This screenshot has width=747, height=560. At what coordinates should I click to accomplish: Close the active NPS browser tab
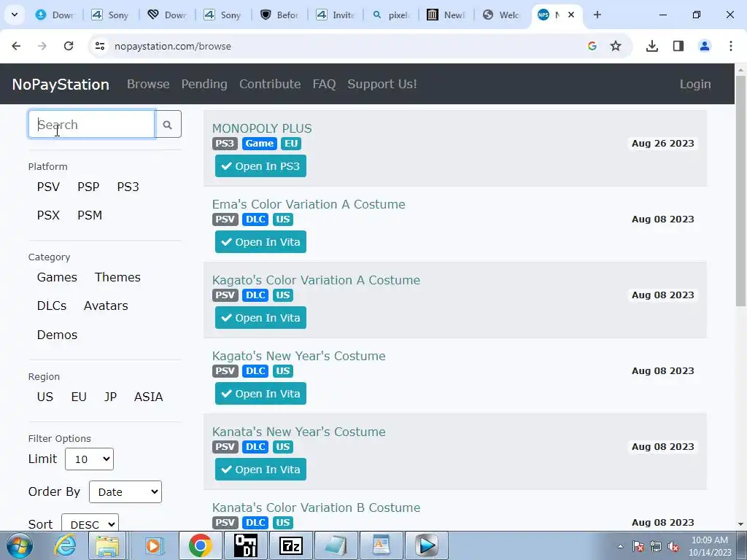pos(571,15)
